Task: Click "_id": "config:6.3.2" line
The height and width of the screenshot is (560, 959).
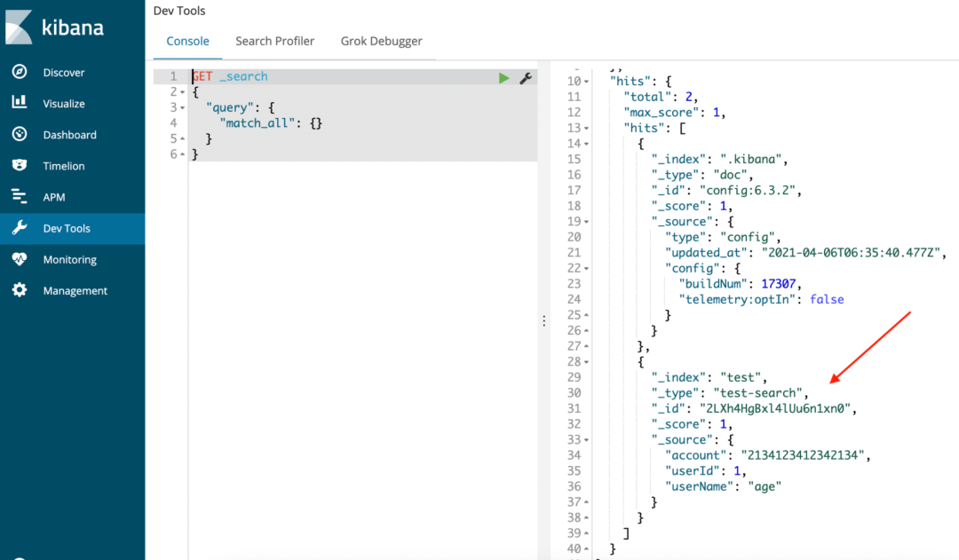Action: [x=726, y=190]
